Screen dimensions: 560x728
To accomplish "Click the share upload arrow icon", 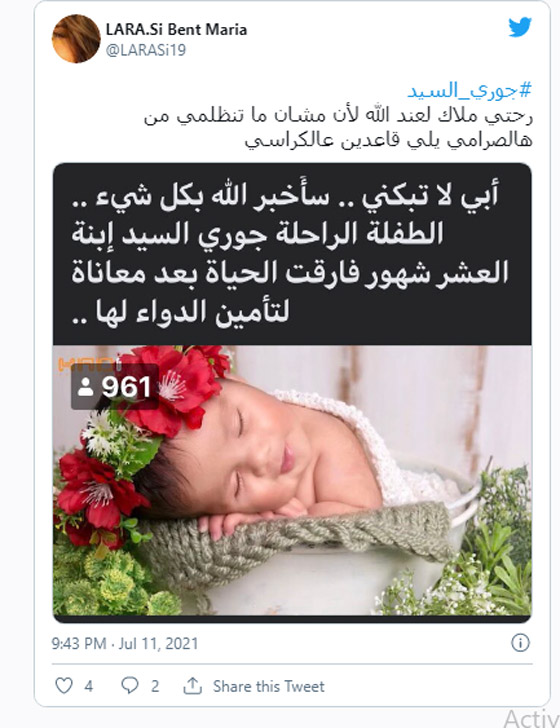I will [192, 685].
